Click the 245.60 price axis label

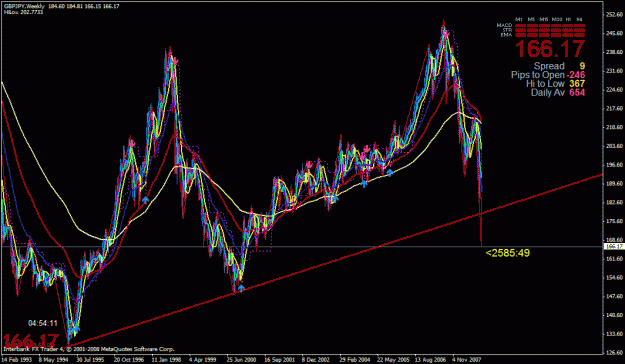coord(613,33)
